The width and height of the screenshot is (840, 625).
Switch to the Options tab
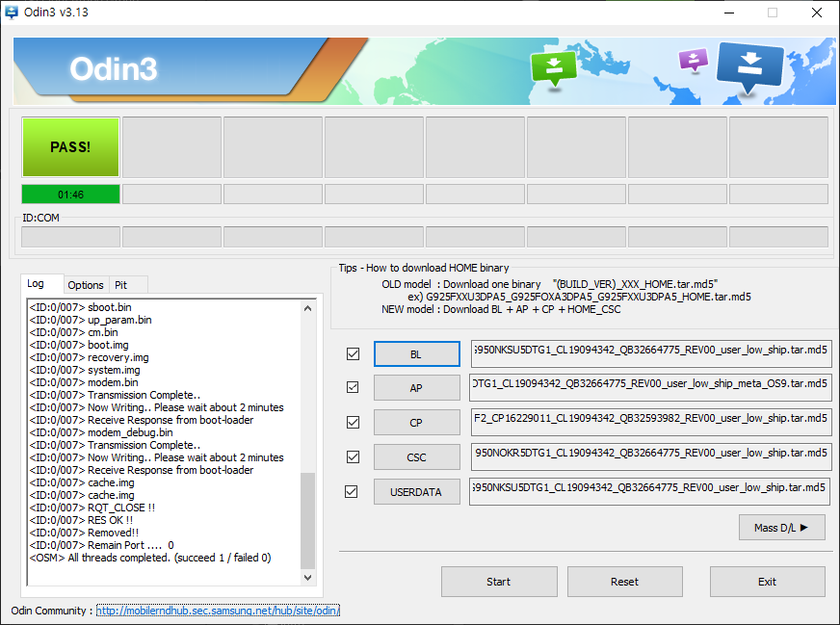pyautogui.click(x=86, y=285)
